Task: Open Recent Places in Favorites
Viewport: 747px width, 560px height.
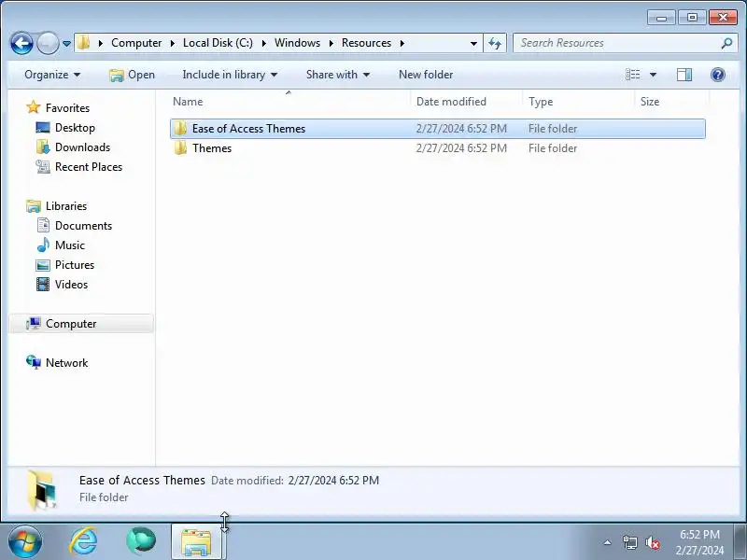Action: click(x=89, y=167)
